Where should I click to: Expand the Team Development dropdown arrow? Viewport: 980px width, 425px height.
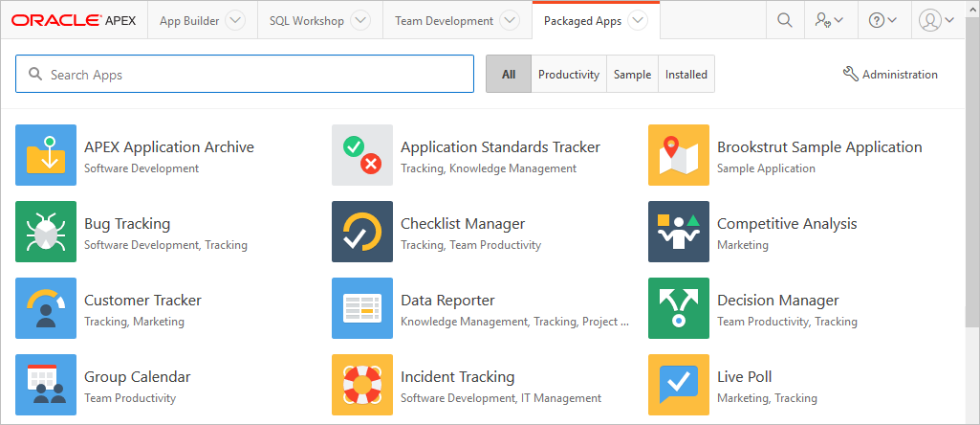510,21
